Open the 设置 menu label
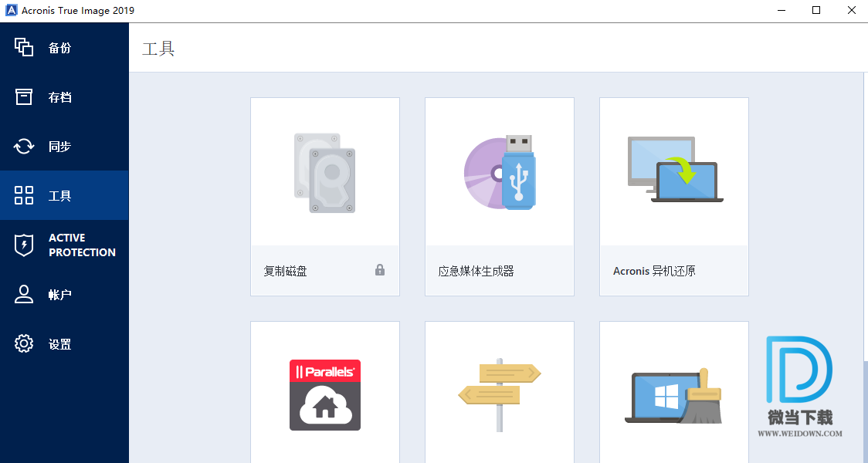The image size is (868, 463). click(x=59, y=344)
